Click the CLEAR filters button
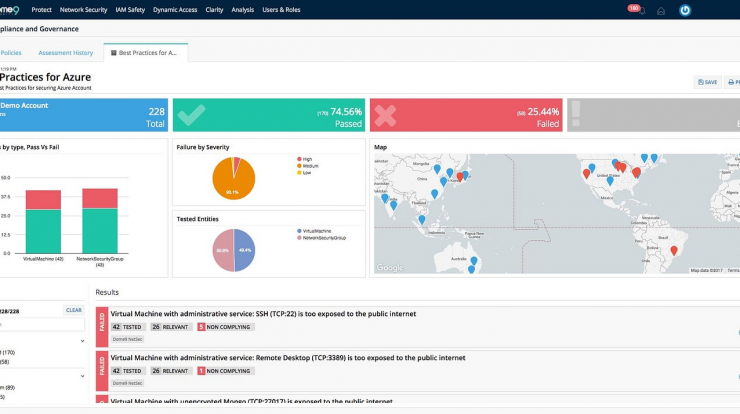 [74, 310]
